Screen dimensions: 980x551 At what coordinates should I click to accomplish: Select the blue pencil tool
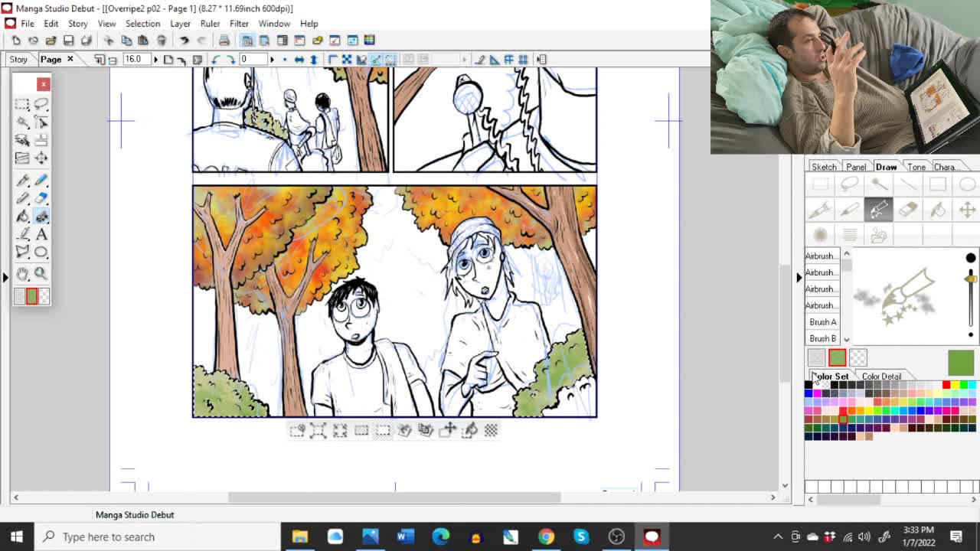41,181
